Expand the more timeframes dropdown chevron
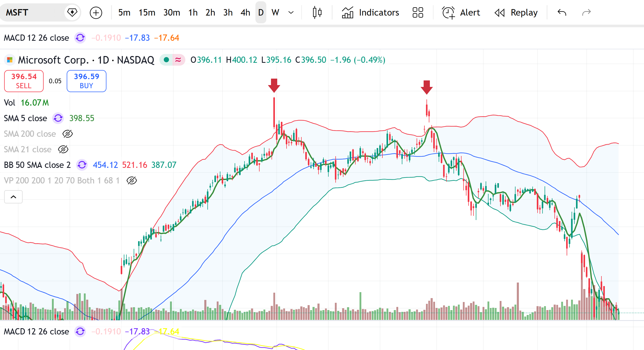This screenshot has height=350, width=644. (291, 12)
